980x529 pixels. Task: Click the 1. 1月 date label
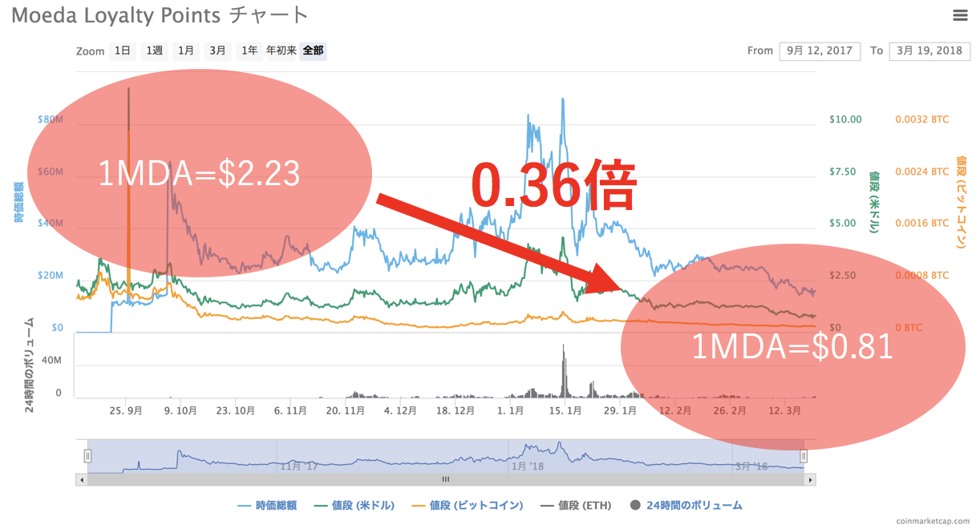[x=510, y=410]
